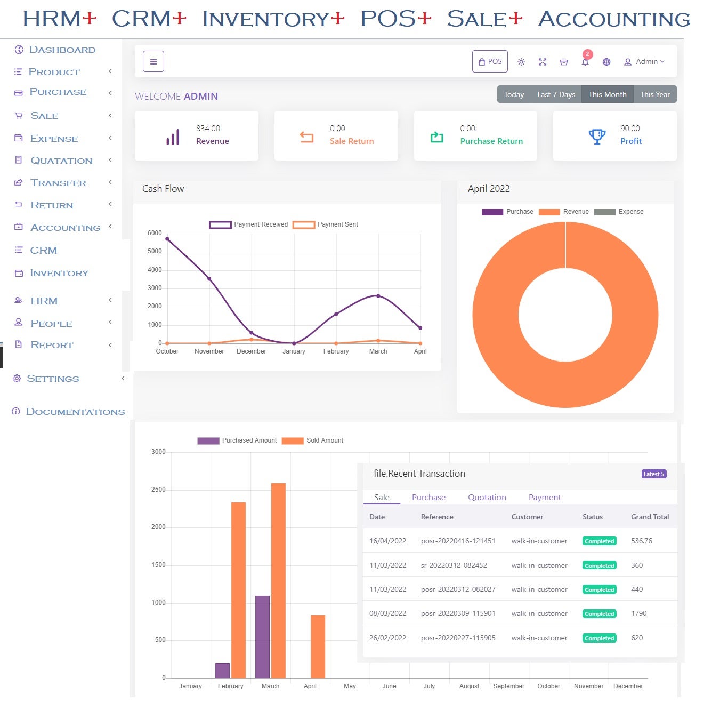
Task: Switch to the This Year tab
Action: (654, 94)
